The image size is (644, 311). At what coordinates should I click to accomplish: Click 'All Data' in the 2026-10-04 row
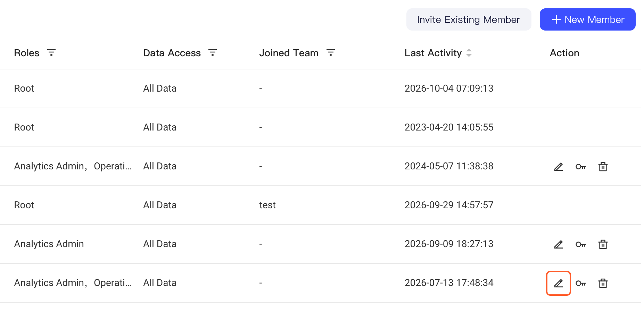[160, 89]
